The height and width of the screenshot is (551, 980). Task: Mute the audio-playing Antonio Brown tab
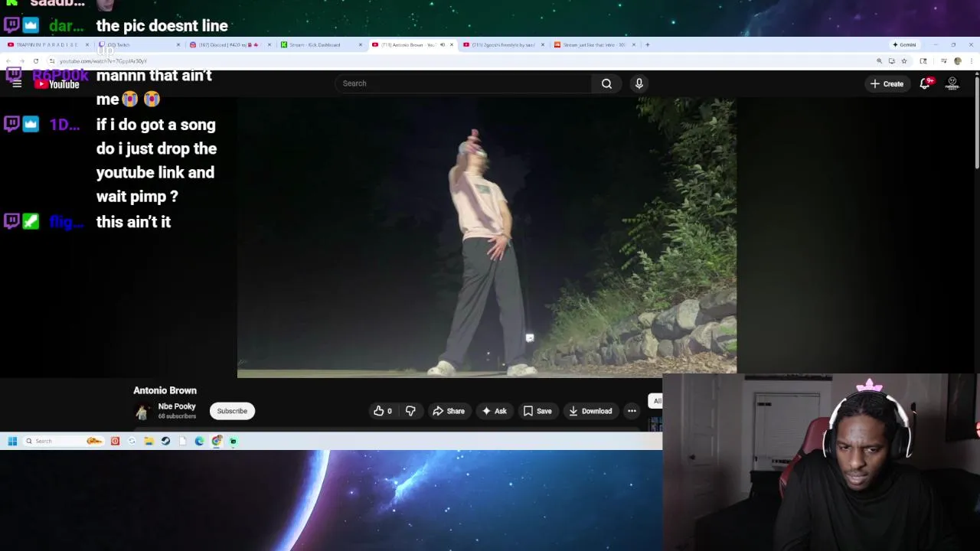442,44
